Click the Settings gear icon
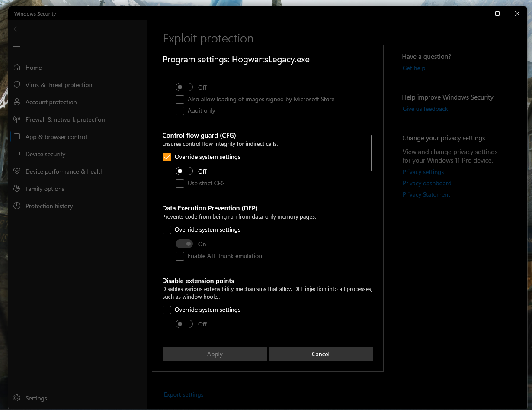532x410 pixels. [17, 398]
